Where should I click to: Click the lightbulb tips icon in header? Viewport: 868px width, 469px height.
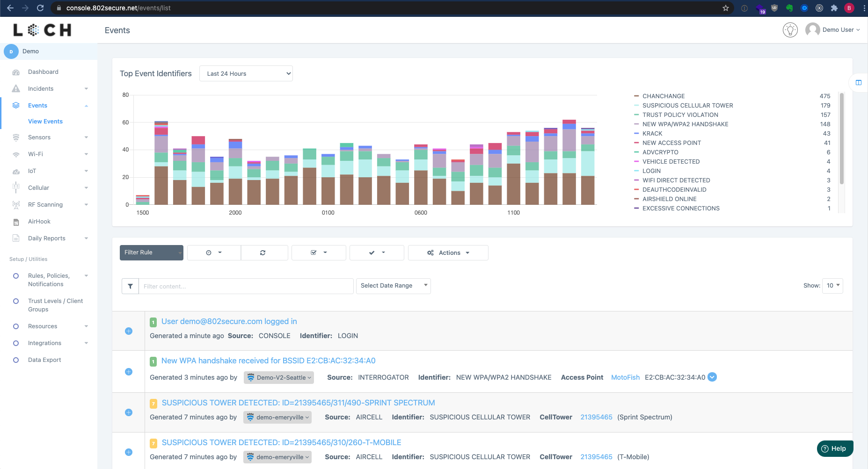tap(790, 30)
